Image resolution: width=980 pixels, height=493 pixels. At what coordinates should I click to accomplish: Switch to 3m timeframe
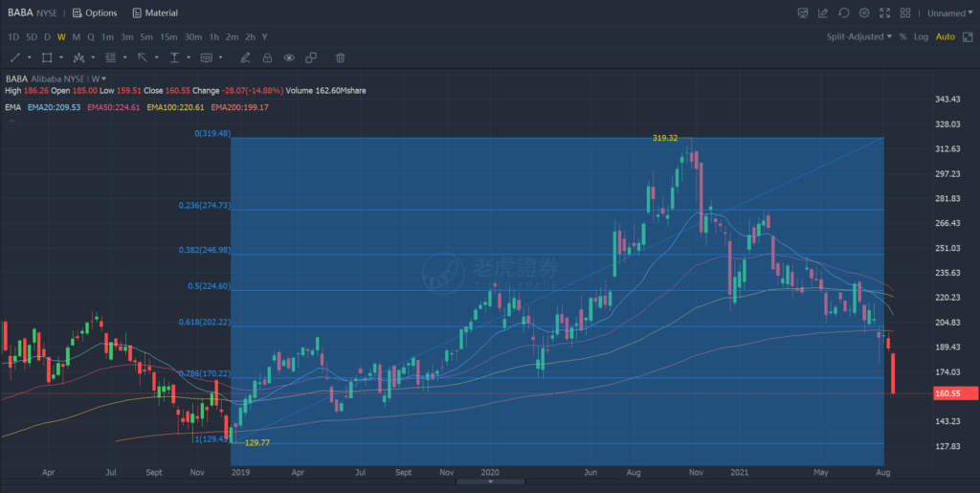point(127,37)
